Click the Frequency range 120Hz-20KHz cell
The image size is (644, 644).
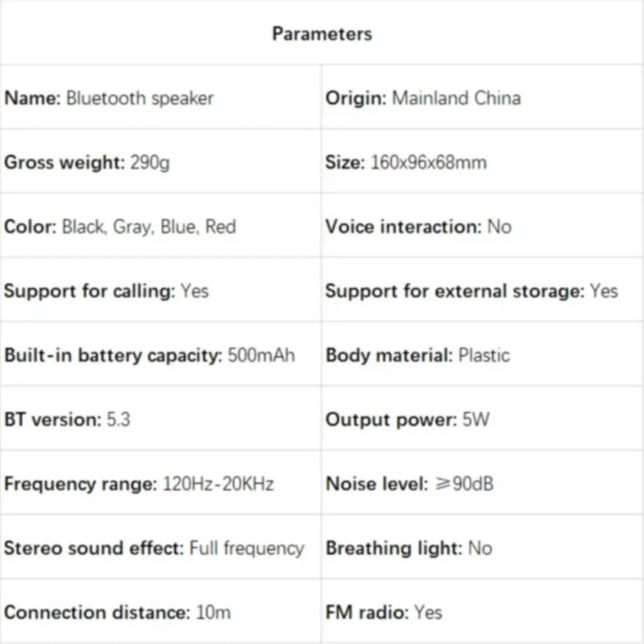(139, 484)
